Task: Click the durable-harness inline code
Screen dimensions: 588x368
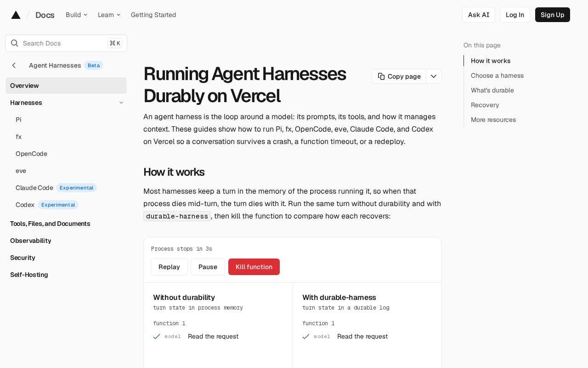Action: (x=177, y=216)
